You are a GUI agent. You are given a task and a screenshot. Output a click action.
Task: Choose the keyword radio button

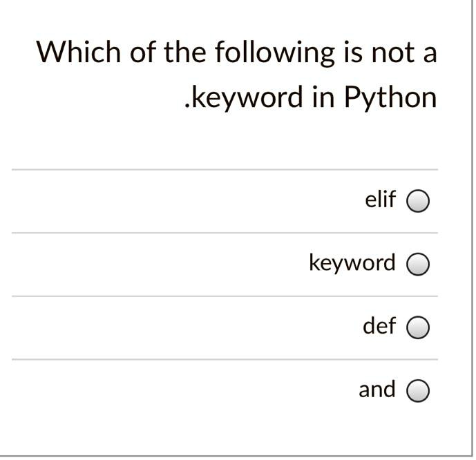(418, 265)
